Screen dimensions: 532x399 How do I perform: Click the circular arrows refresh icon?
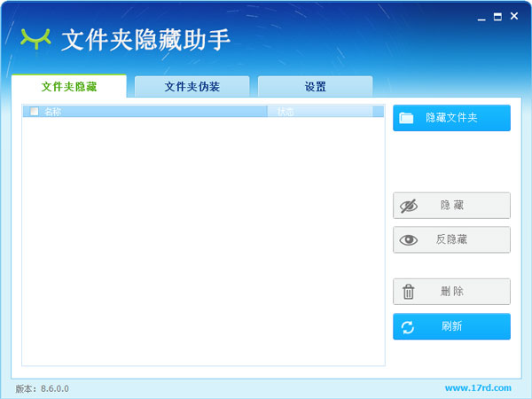click(x=408, y=327)
